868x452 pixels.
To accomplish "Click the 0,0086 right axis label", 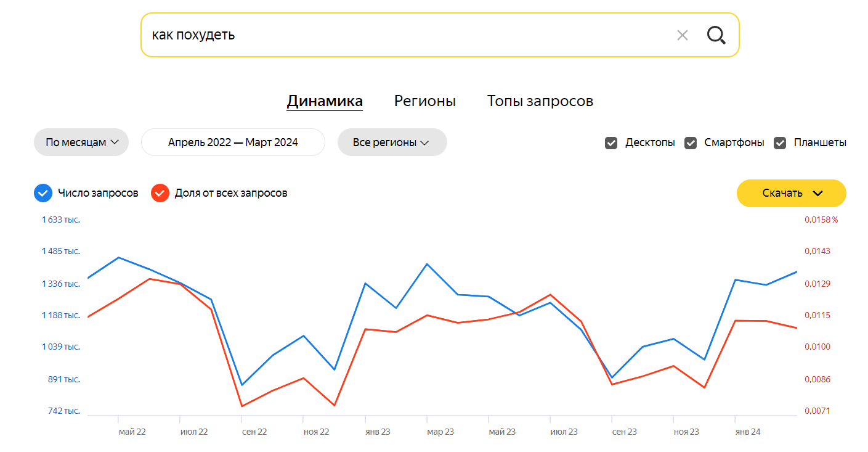I will pos(817,379).
